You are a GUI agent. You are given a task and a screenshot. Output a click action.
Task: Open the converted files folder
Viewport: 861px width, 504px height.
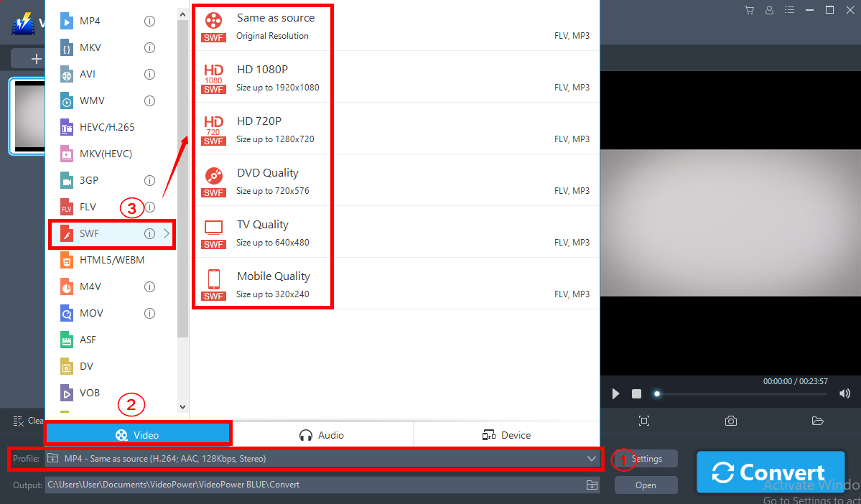point(817,421)
